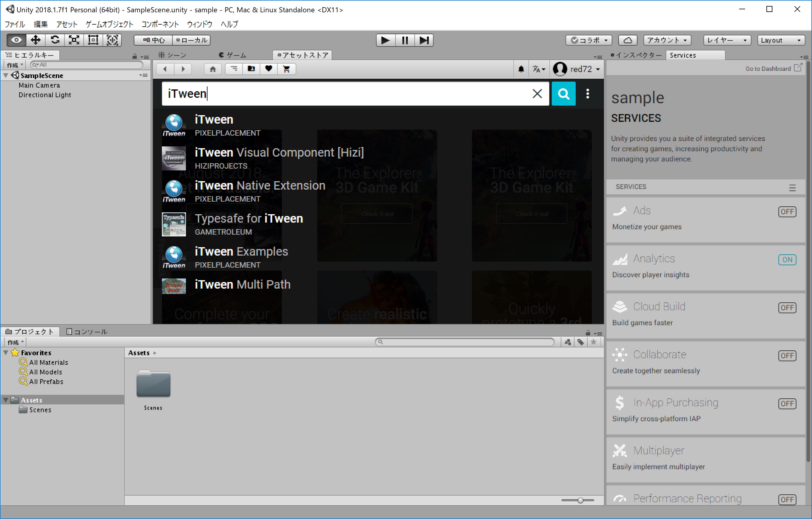Toggle Ads service OFF switch
This screenshot has width=812, height=519.
[787, 211]
